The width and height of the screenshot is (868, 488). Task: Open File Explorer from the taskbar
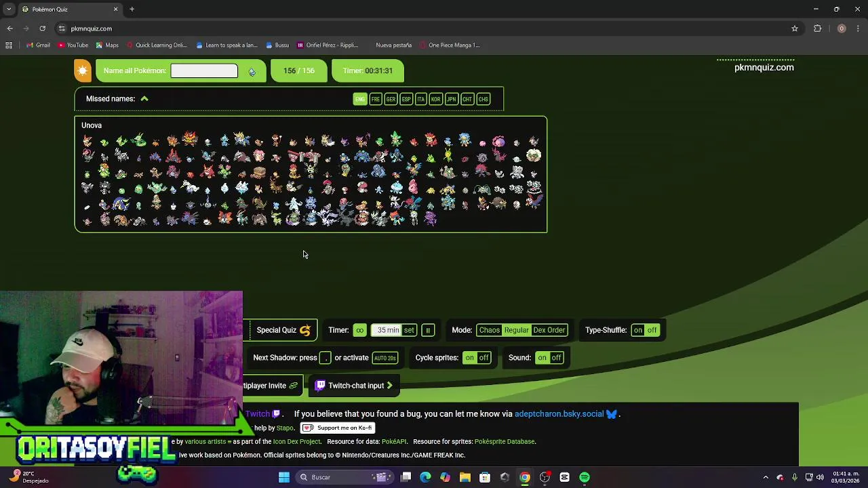[465, 477]
